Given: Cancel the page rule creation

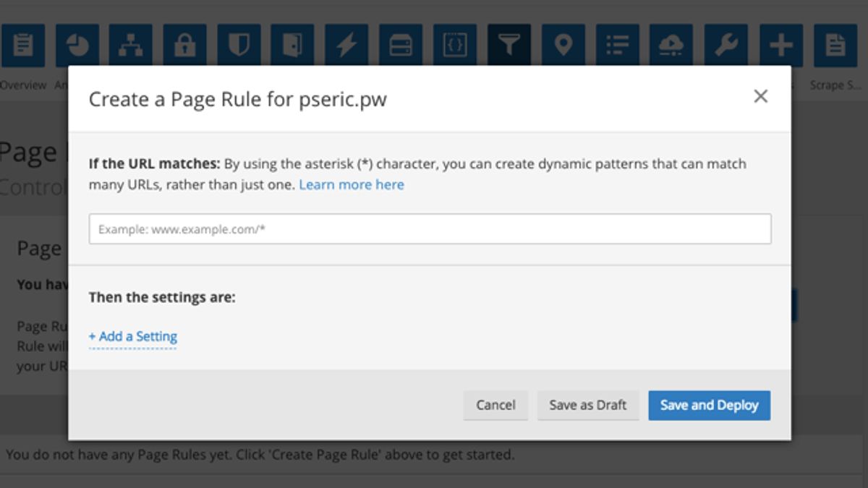Looking at the screenshot, I should (x=495, y=406).
